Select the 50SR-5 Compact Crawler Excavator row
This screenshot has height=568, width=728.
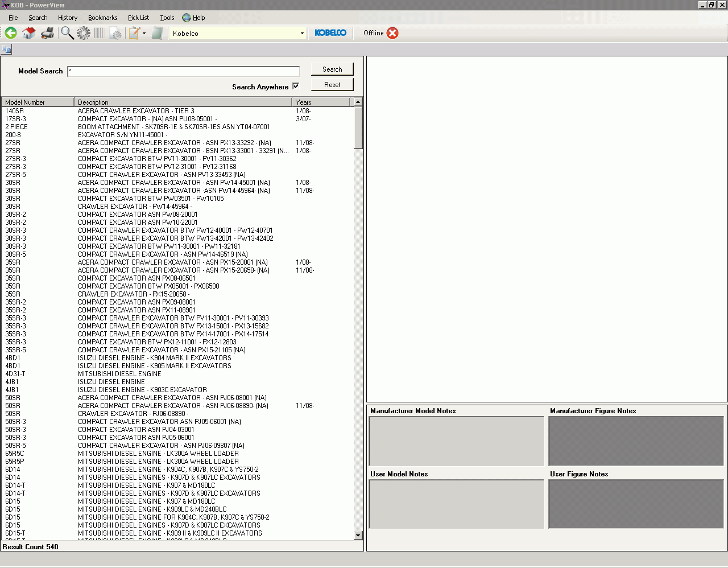tap(177, 446)
